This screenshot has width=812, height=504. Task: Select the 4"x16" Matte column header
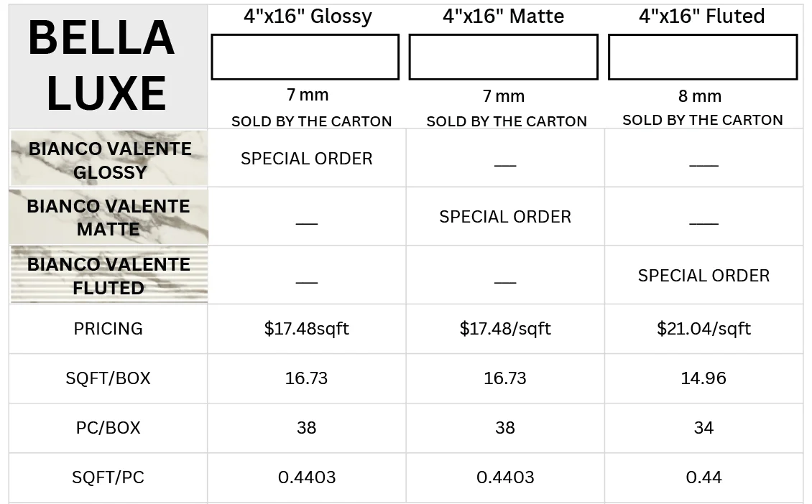503,17
